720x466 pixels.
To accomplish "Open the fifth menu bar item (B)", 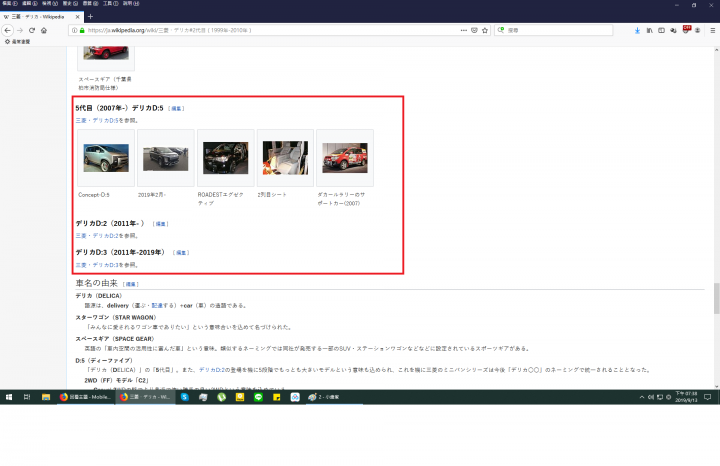I will pos(90,3).
